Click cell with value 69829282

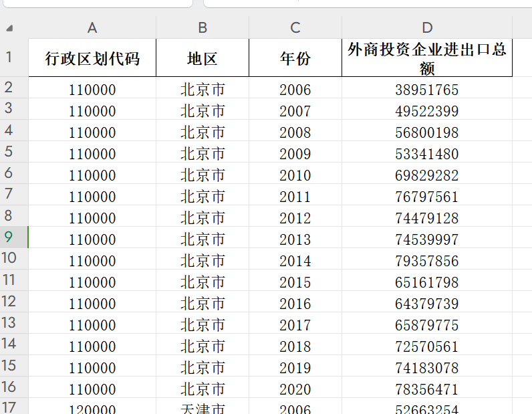[427, 173]
